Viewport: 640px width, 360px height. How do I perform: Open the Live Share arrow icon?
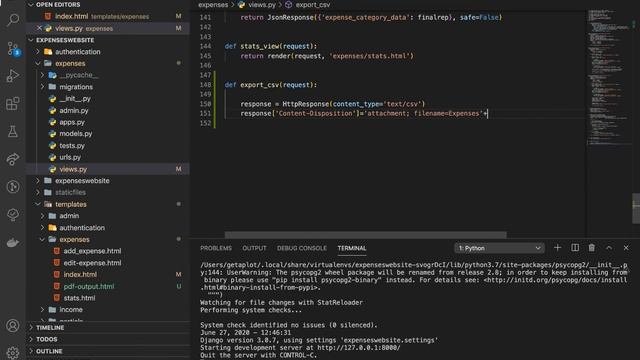tap(13, 159)
